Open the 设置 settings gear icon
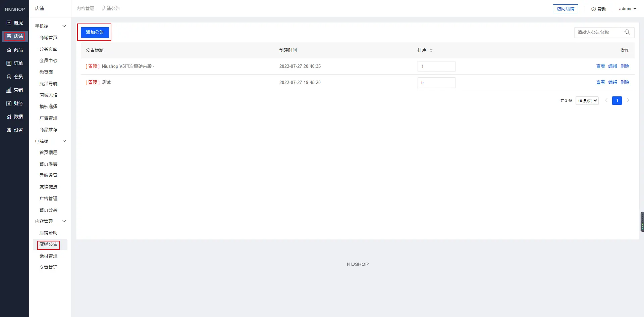Image resolution: width=644 pixels, height=317 pixels. [x=9, y=130]
